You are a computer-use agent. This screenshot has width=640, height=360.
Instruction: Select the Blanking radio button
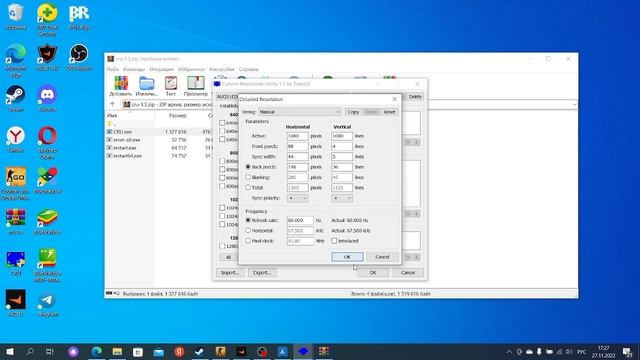click(x=248, y=177)
